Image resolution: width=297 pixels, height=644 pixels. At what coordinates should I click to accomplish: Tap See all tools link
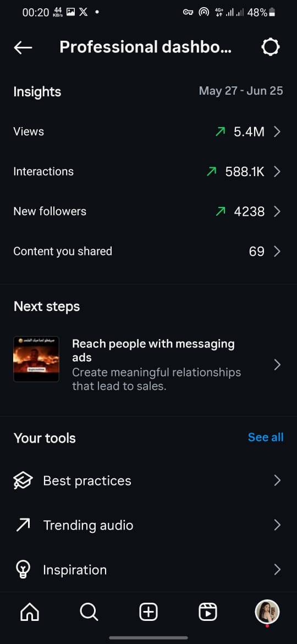[x=266, y=438]
